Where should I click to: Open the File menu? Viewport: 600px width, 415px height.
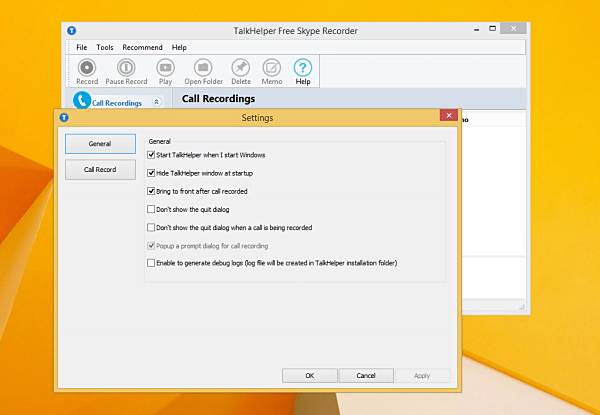pos(82,47)
